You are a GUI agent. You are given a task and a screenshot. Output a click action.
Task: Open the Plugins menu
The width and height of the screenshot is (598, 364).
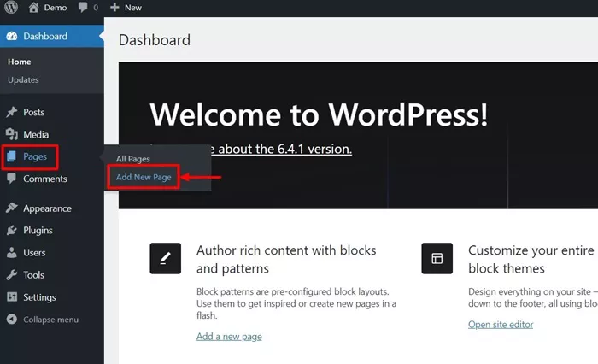38,231
